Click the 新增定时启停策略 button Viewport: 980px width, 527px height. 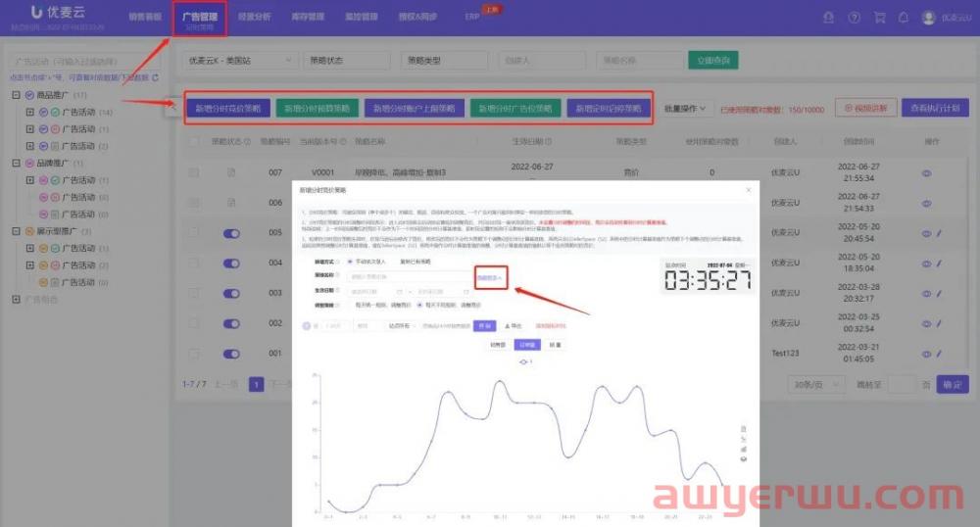click(x=609, y=109)
